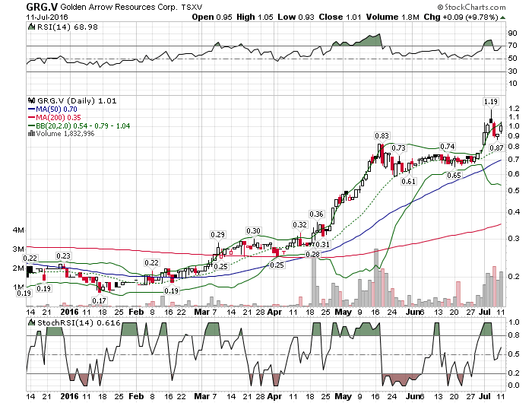The width and height of the screenshot is (532, 403).
Task: Click the Chg +0.09 (+9.78%) value
Action: (461, 17)
